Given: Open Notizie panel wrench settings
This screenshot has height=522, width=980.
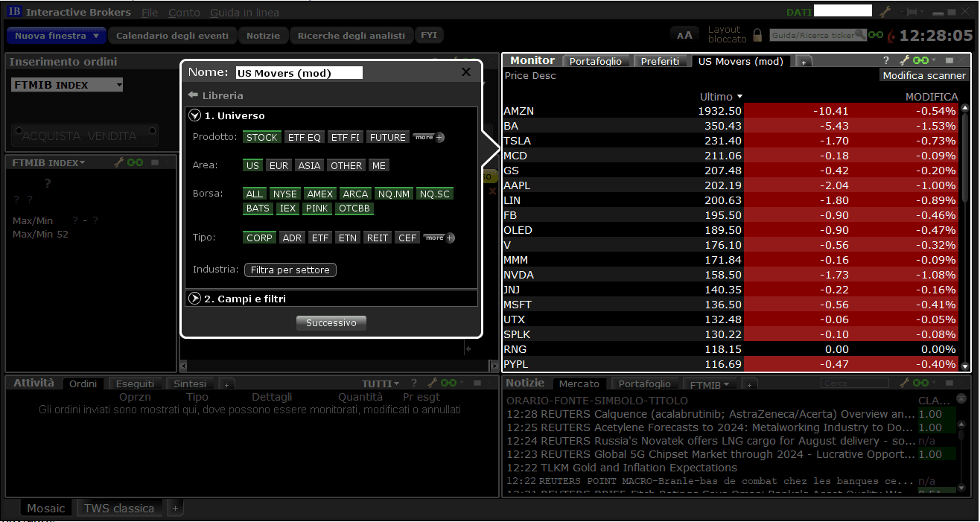Looking at the screenshot, I should click(904, 383).
